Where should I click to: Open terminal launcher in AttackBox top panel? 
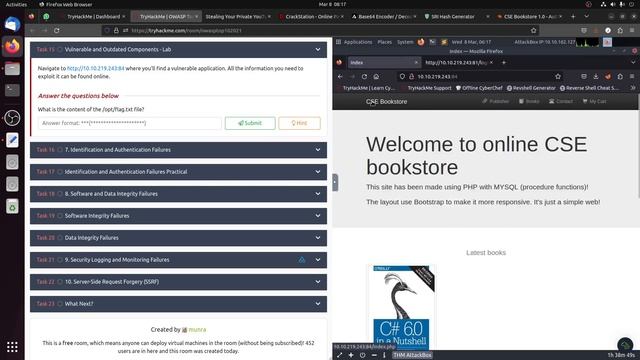(x=433, y=42)
